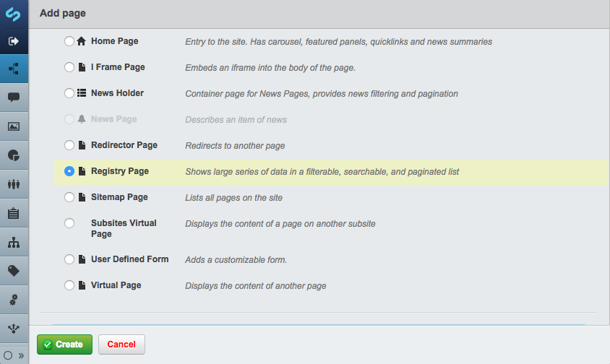Select the Registry Page radio button
This screenshot has width=610, height=364.
coord(69,171)
